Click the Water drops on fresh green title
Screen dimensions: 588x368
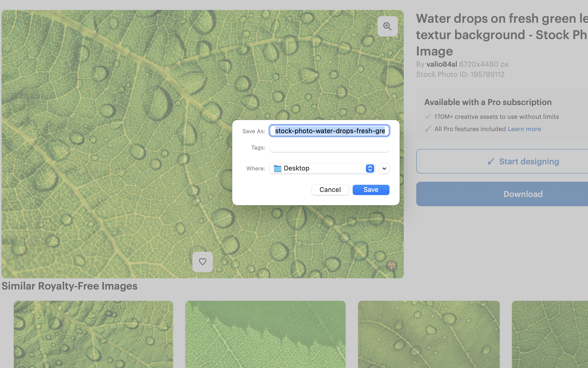point(502,35)
